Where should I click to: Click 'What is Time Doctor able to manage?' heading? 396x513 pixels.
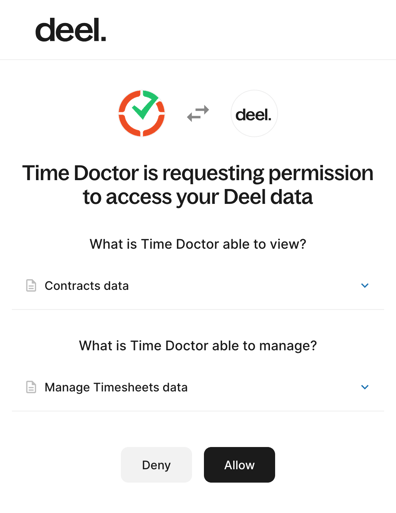[x=198, y=346]
